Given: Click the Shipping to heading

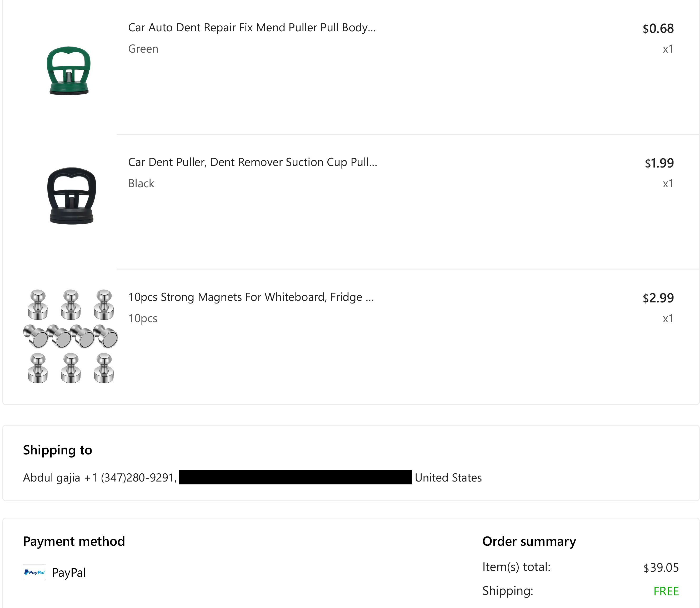Looking at the screenshot, I should [57, 450].
